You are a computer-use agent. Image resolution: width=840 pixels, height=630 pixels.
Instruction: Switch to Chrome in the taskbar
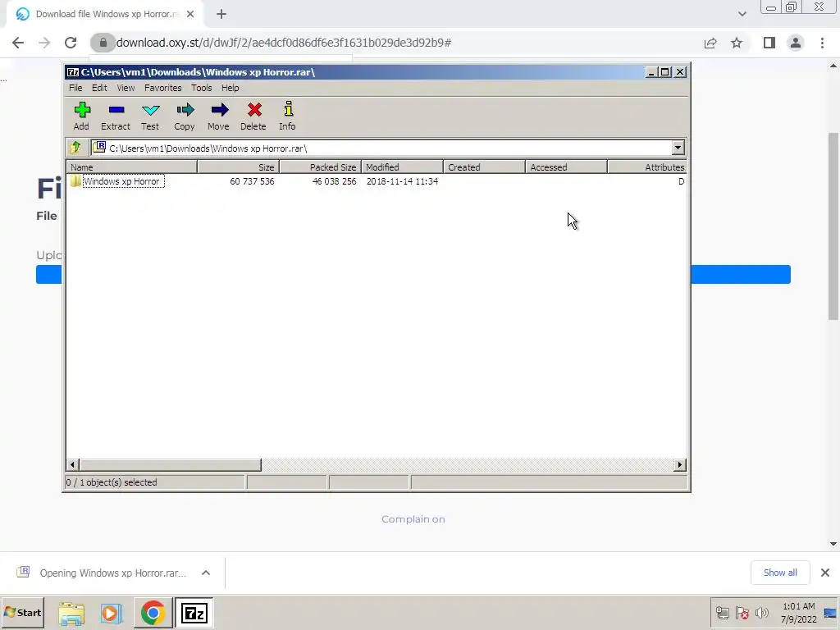click(153, 613)
